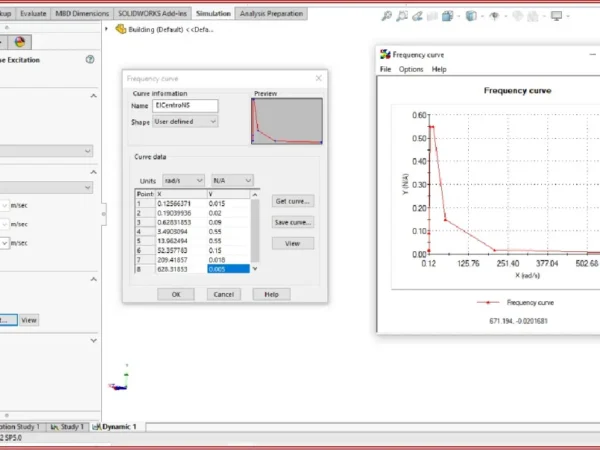Viewport: 600px width, 450px height.
Task: Click the curve Name field ElCentroNS
Action: [185, 106]
